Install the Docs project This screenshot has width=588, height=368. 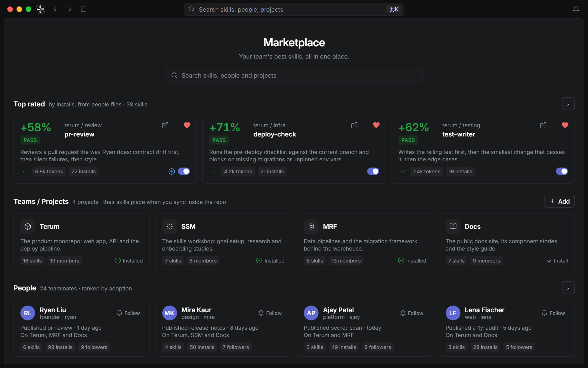pos(557,261)
